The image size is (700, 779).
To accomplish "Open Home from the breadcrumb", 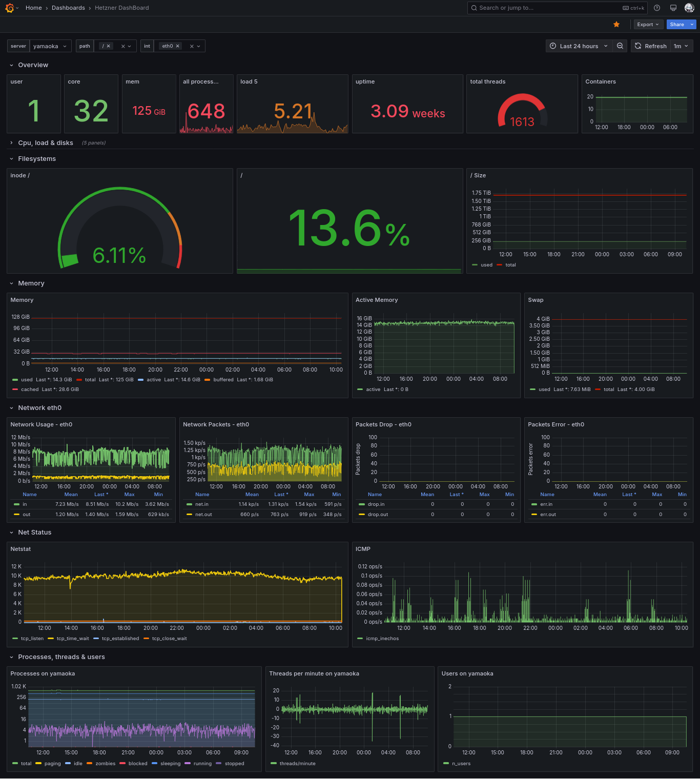I will click(34, 8).
